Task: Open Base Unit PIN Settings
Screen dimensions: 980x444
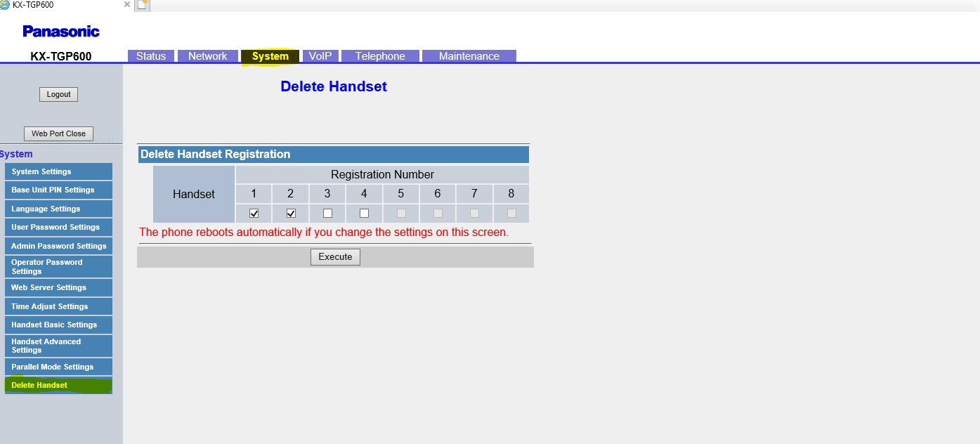Action: tap(58, 190)
